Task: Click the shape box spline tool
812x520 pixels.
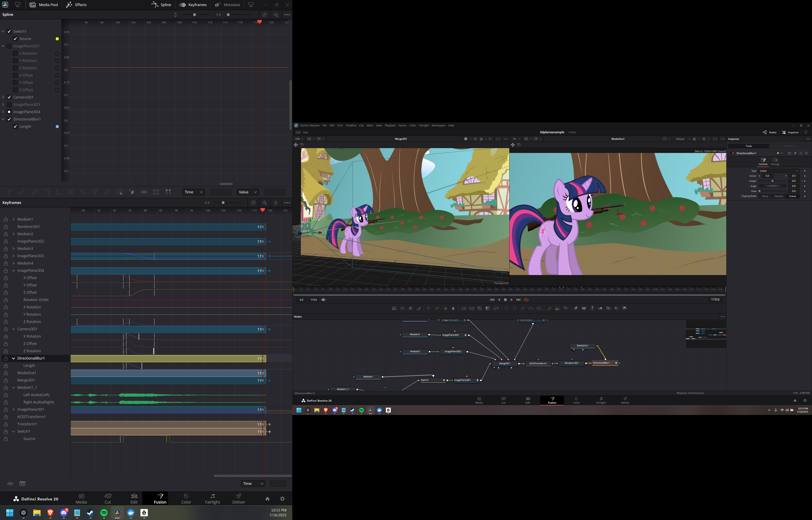Action: [156, 192]
